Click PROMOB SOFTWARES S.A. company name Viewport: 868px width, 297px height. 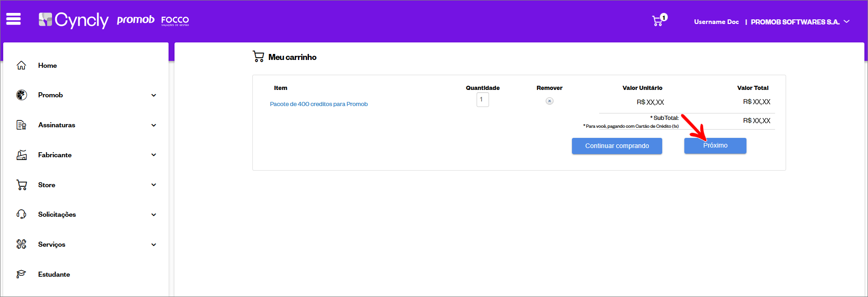(x=795, y=22)
